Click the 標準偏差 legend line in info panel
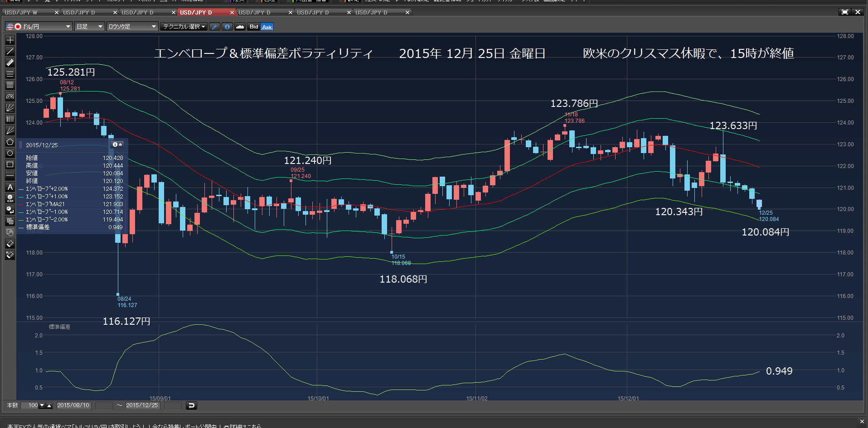This screenshot has height=428, width=868. [x=71, y=227]
